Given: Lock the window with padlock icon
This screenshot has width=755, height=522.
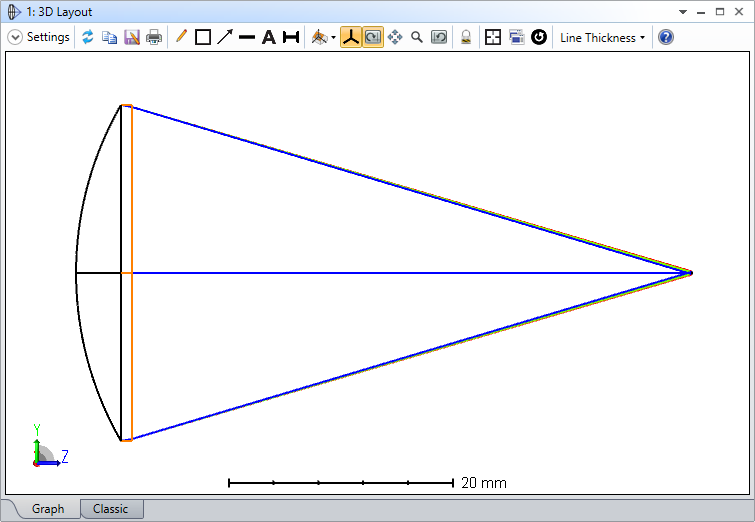Looking at the screenshot, I should pyautogui.click(x=466, y=37).
